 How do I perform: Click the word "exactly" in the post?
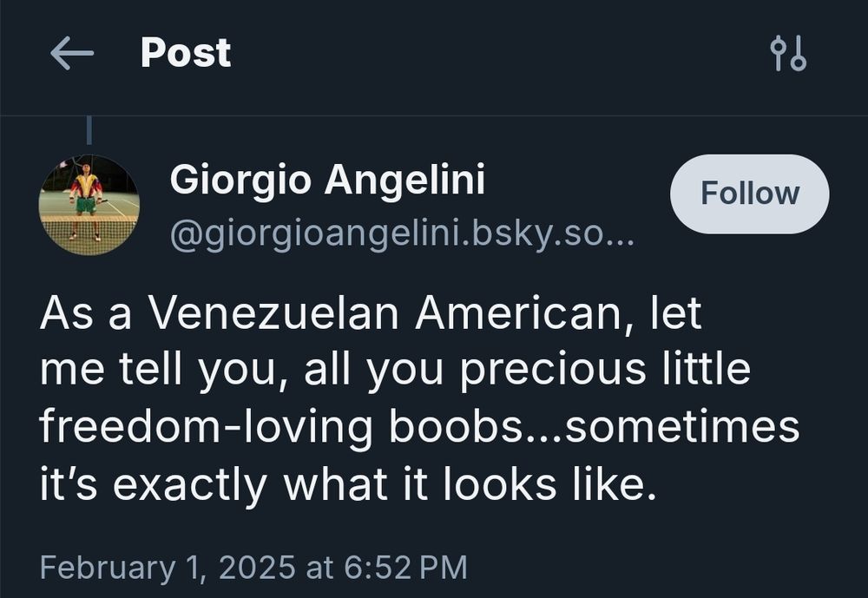pyautogui.click(x=189, y=486)
